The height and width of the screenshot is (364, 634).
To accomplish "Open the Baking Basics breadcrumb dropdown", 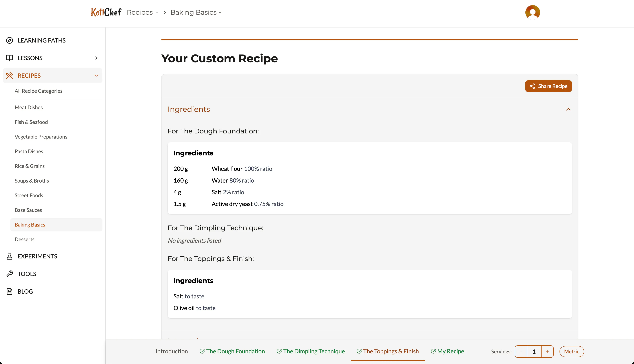I will [x=196, y=12].
